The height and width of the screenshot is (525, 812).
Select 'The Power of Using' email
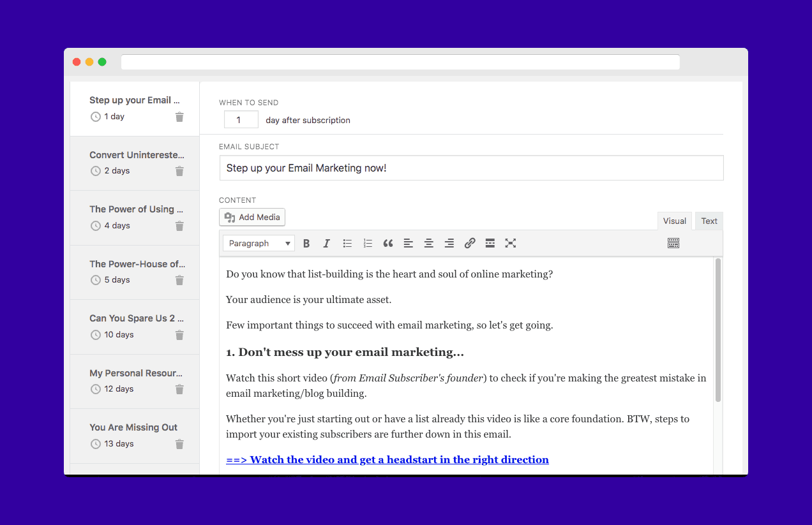point(135,209)
